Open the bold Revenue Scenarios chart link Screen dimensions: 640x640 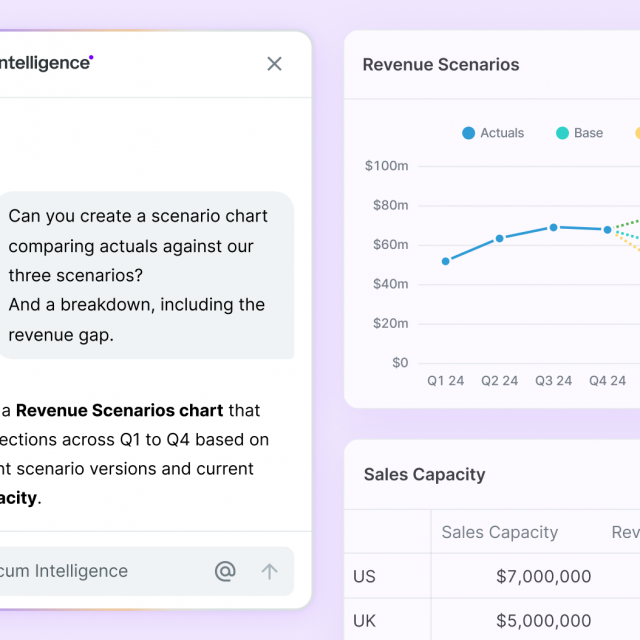point(120,410)
